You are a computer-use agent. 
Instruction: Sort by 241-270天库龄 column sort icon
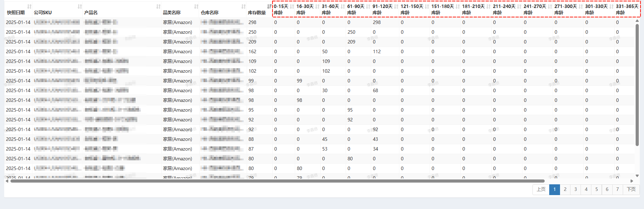pos(550,7)
